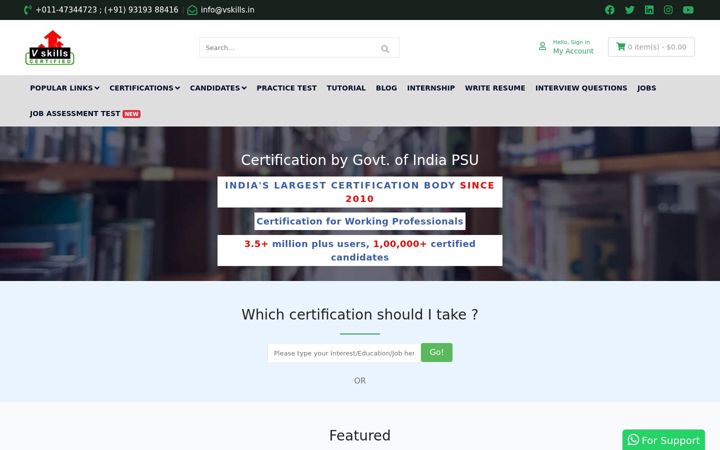This screenshot has height=450, width=720.
Task: Open the Twitter social icon
Action: [629, 10]
